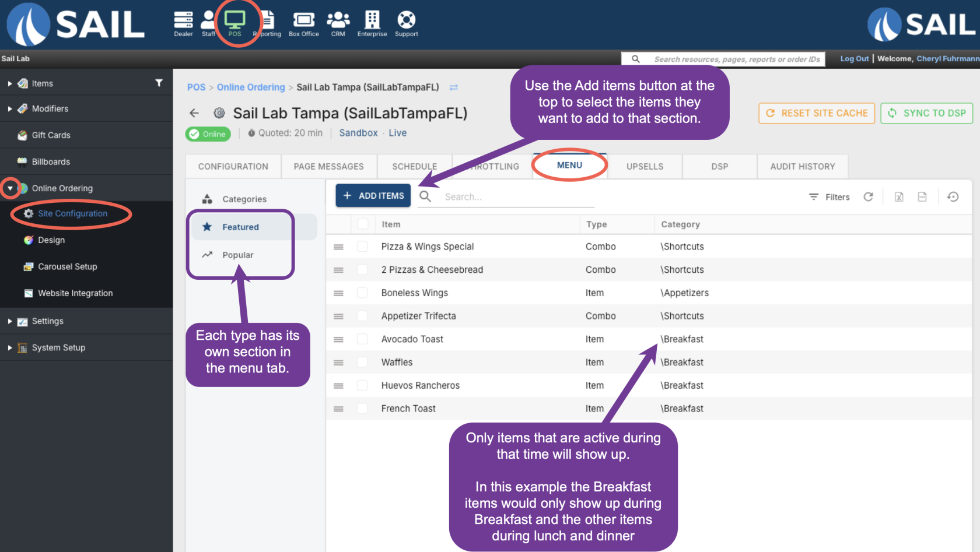Open the Box Office ticket icon
Viewport: 980px width, 552px height.
click(304, 20)
